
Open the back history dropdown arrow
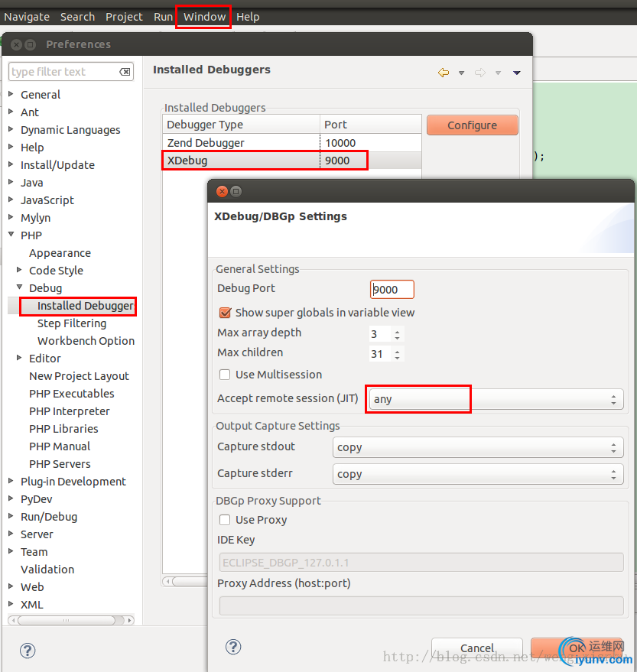point(461,73)
